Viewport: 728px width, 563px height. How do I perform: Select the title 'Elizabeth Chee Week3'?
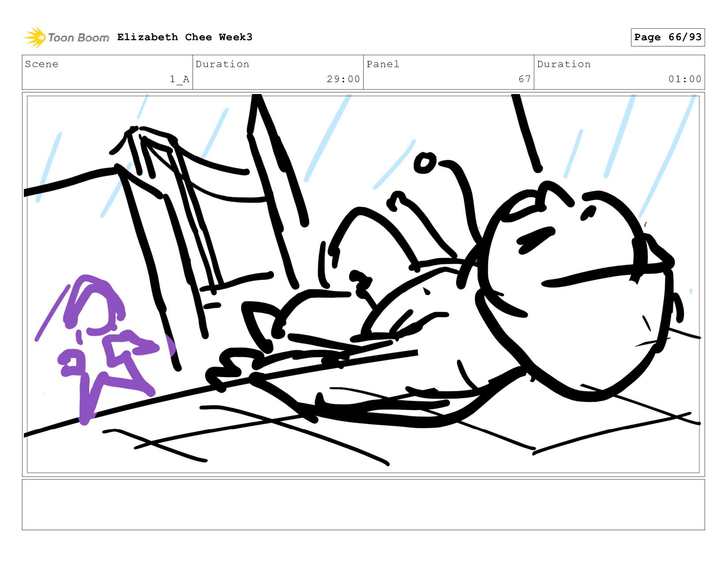click(x=185, y=37)
